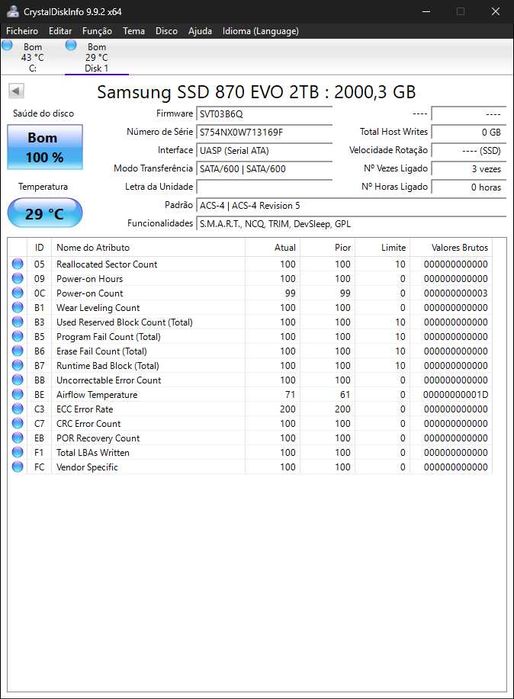
Task: Click the power-on hours value 0 horas
Action: coord(469,187)
